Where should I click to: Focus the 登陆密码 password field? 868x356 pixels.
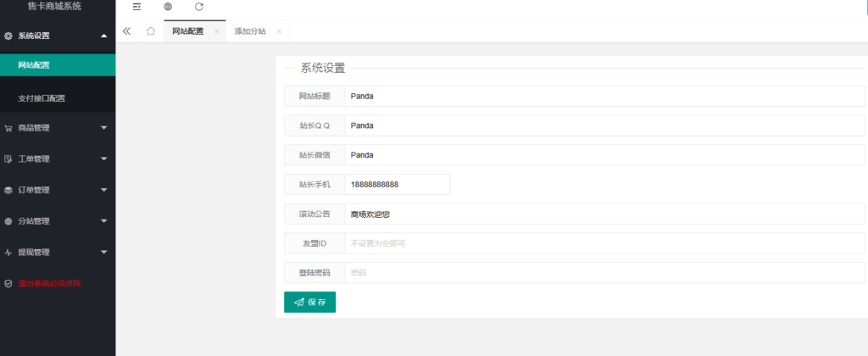click(x=604, y=272)
